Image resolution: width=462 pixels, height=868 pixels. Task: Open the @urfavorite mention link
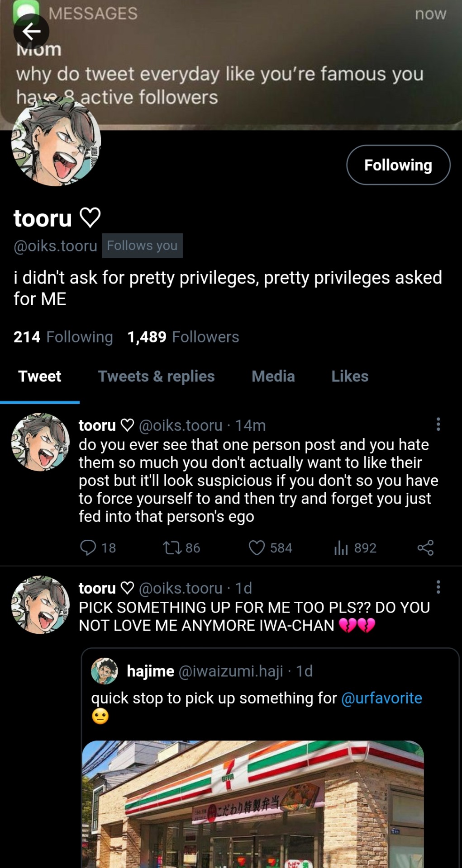[381, 698]
